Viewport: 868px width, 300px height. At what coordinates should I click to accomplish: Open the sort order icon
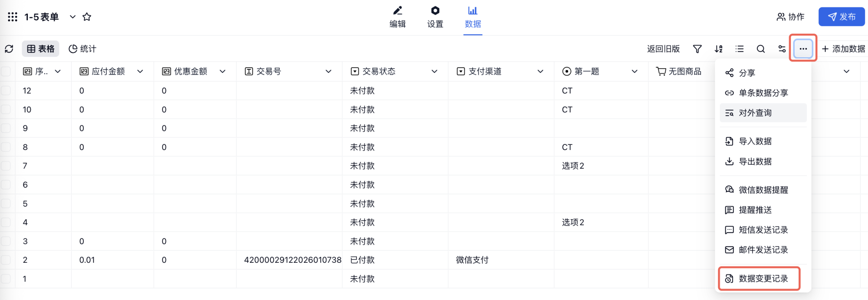pyautogui.click(x=719, y=49)
